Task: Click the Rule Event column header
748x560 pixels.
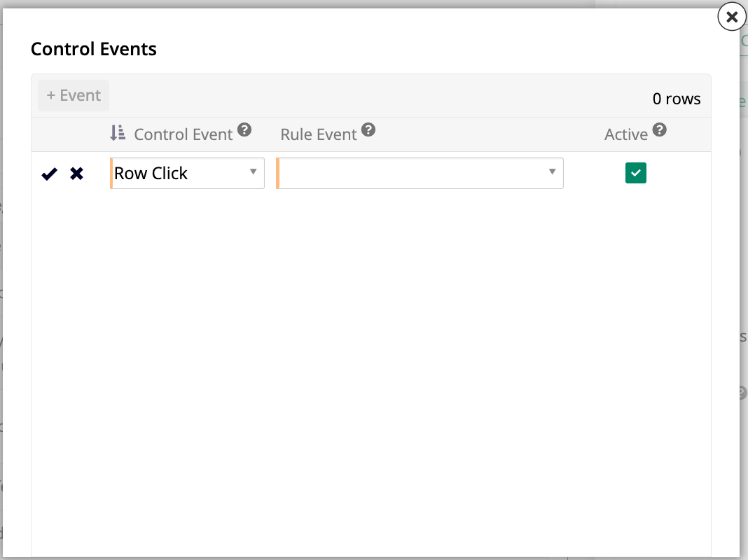Action: coord(318,134)
